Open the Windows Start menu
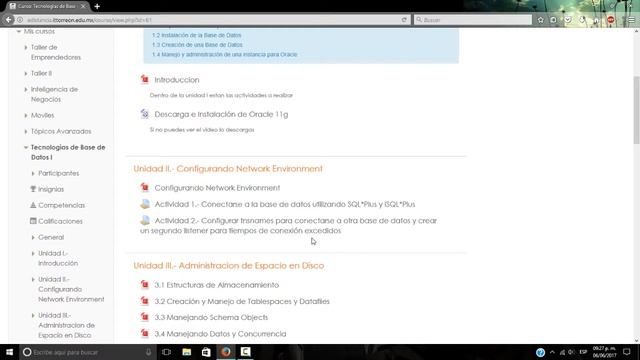640x360 pixels. pyautogui.click(x=9, y=352)
